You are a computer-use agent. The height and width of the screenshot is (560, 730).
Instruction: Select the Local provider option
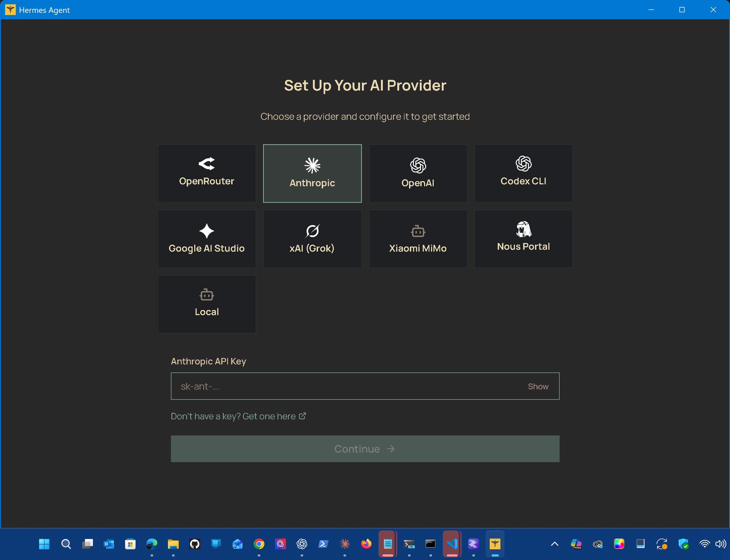click(x=207, y=304)
